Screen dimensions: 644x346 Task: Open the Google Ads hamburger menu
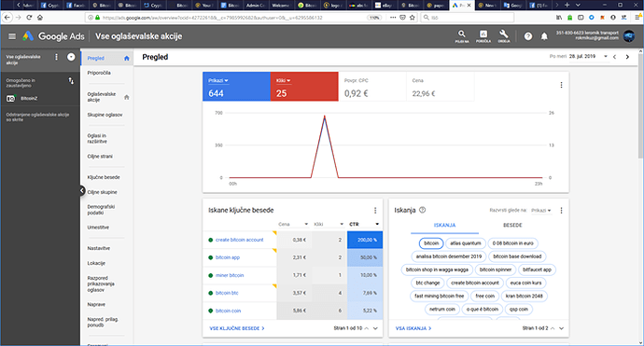pyautogui.click(x=12, y=36)
